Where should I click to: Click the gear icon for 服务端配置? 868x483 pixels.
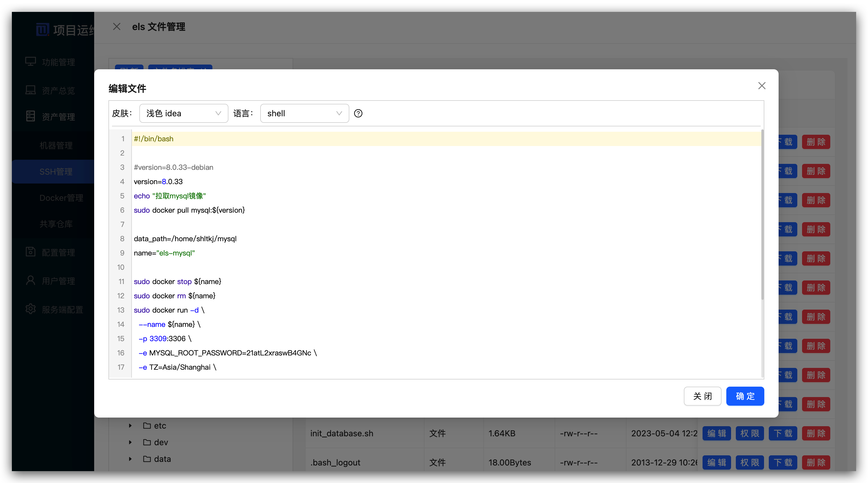click(x=31, y=309)
